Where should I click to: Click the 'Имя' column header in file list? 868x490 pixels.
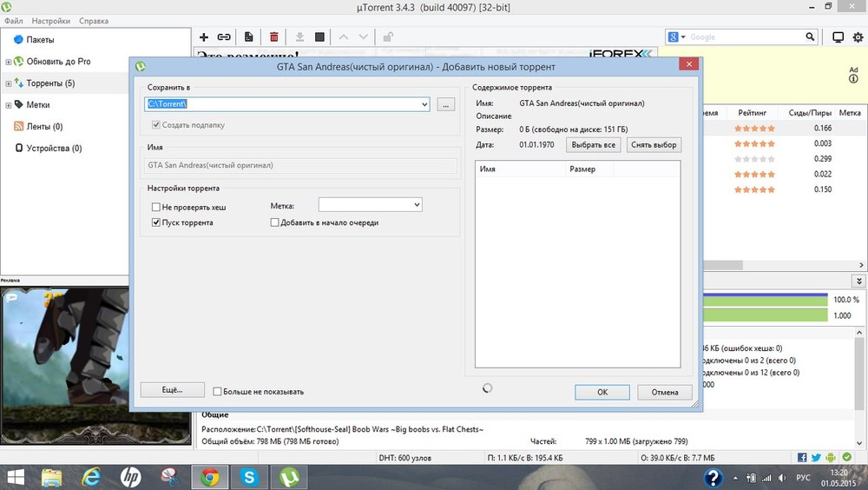pos(520,169)
